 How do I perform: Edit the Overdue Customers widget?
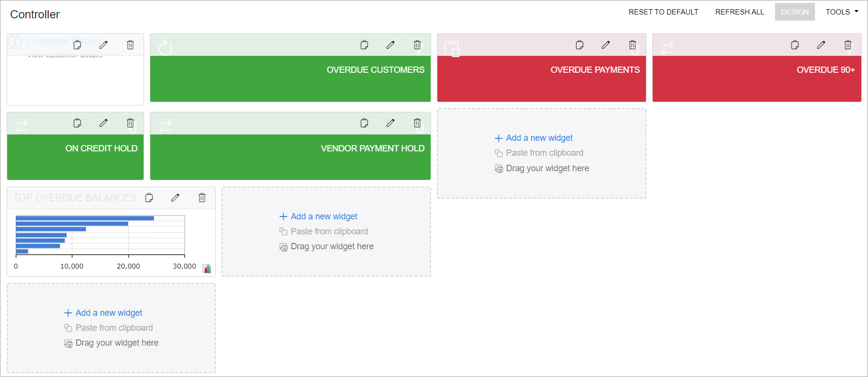point(390,45)
